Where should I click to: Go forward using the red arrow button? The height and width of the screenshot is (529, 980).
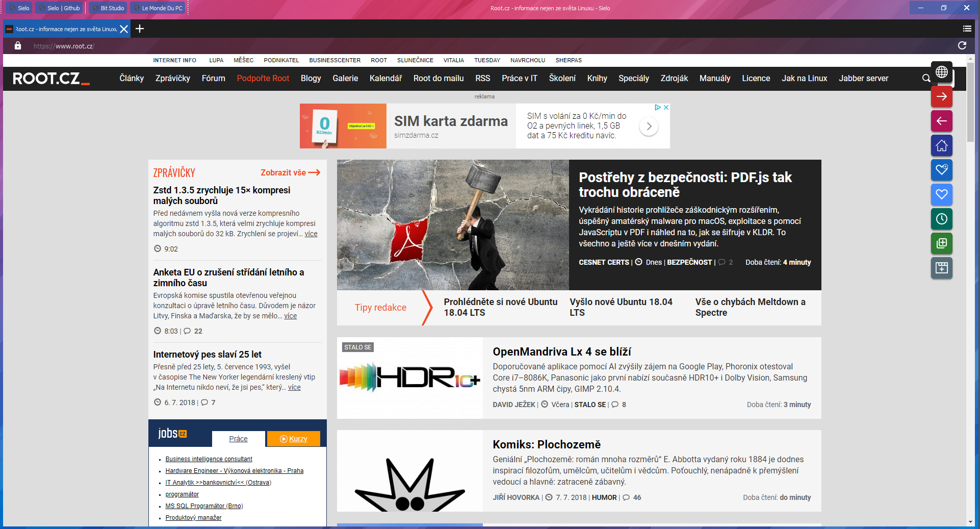pyautogui.click(x=941, y=96)
